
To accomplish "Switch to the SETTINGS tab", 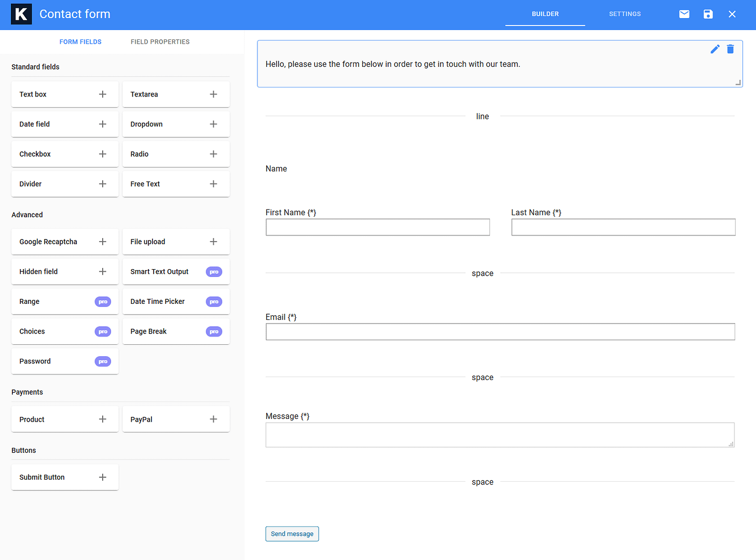I will (624, 14).
